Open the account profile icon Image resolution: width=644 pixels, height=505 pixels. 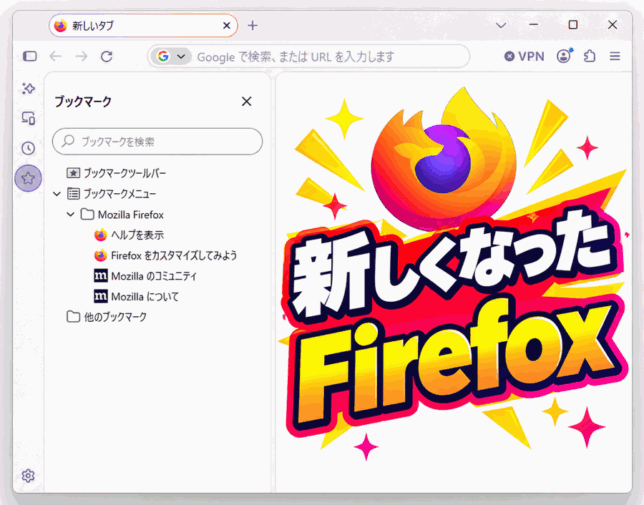tap(564, 56)
